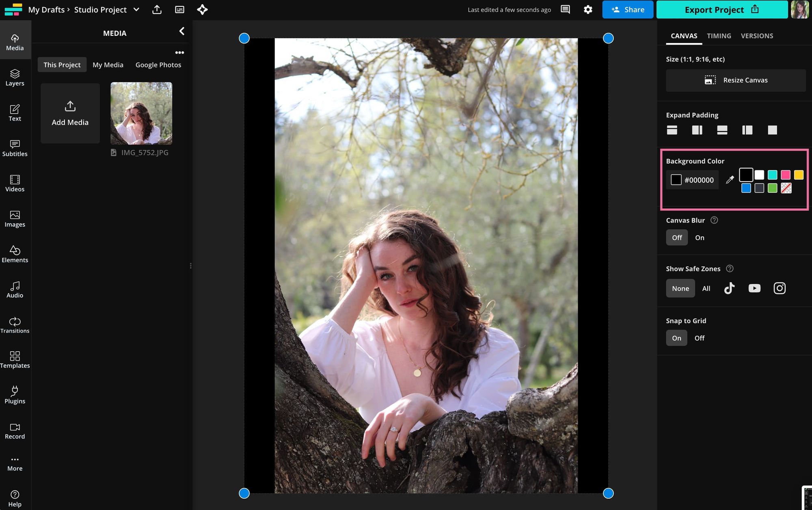Show Instagram safe zone overlay
Viewport: 812px width, 510px height.
pos(779,288)
